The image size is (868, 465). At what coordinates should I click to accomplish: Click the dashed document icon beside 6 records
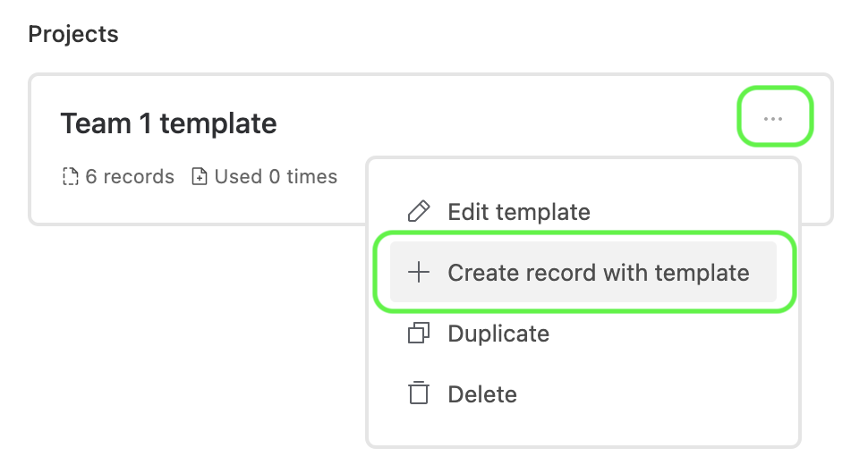click(x=71, y=177)
